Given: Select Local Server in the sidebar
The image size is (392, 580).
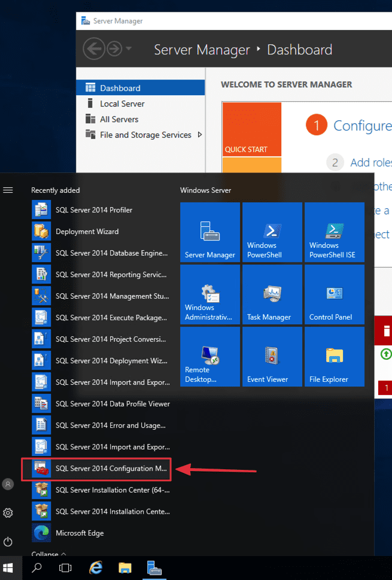Looking at the screenshot, I should click(122, 104).
